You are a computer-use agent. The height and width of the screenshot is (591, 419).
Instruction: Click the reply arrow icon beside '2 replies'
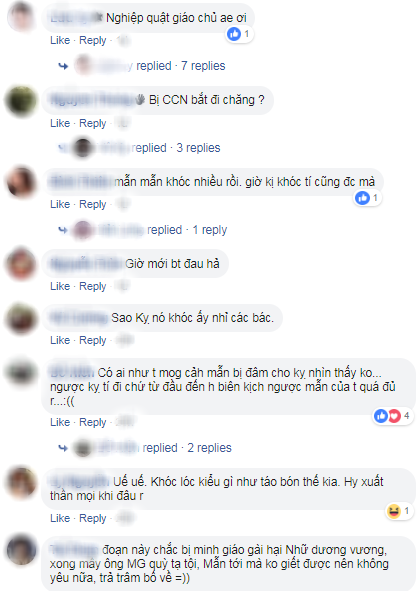(x=63, y=448)
